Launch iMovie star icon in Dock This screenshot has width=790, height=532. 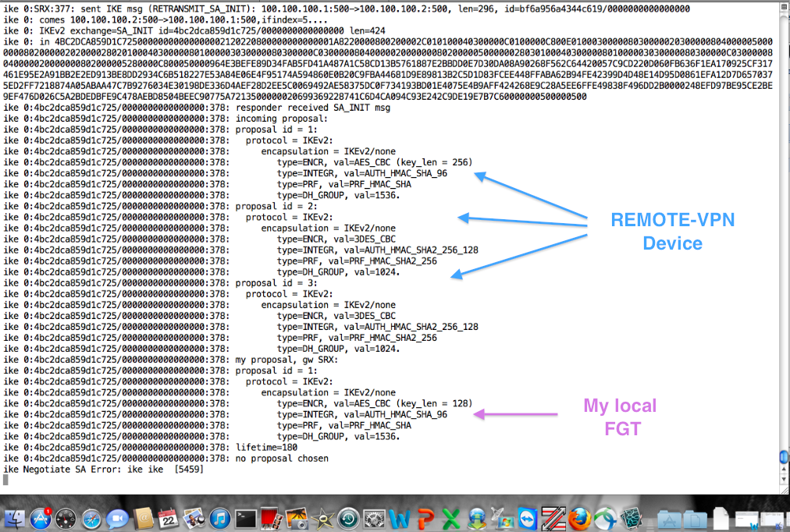click(322, 519)
